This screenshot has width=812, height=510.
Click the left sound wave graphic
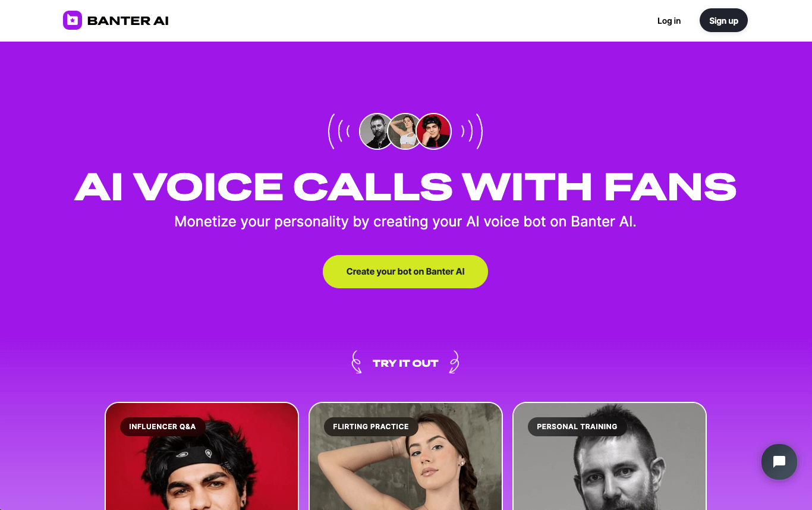click(x=339, y=131)
